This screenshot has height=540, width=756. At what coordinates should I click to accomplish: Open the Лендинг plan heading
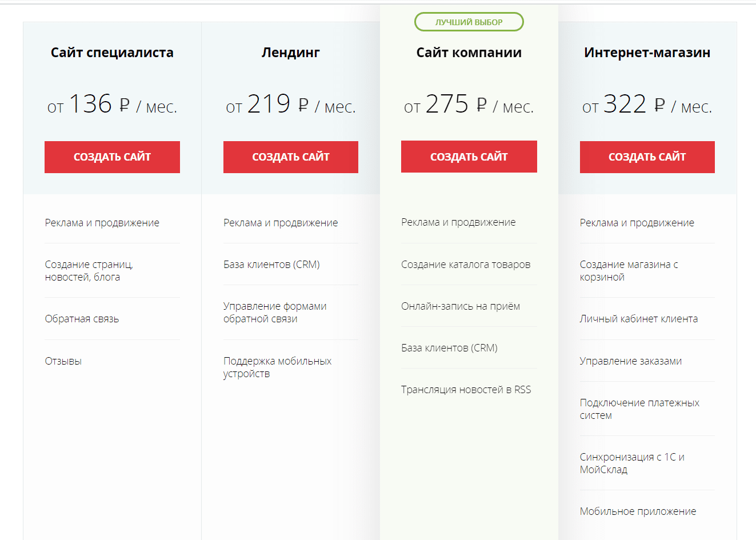pos(291,53)
